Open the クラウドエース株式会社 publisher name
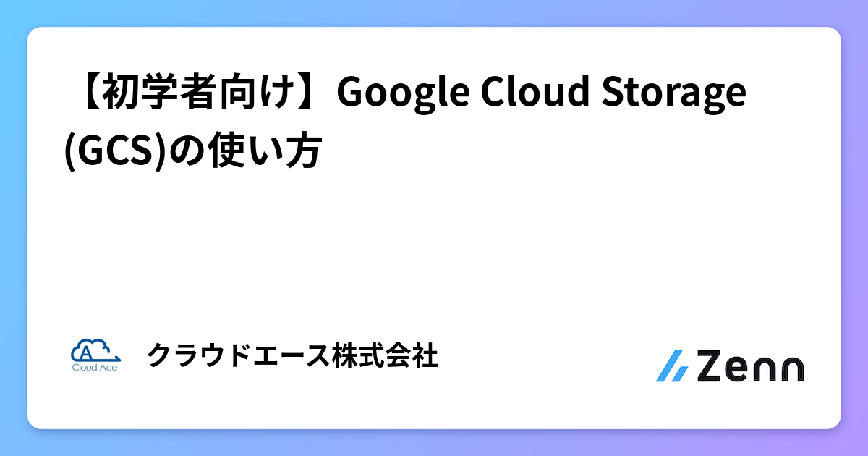Image resolution: width=868 pixels, height=456 pixels. (x=292, y=356)
